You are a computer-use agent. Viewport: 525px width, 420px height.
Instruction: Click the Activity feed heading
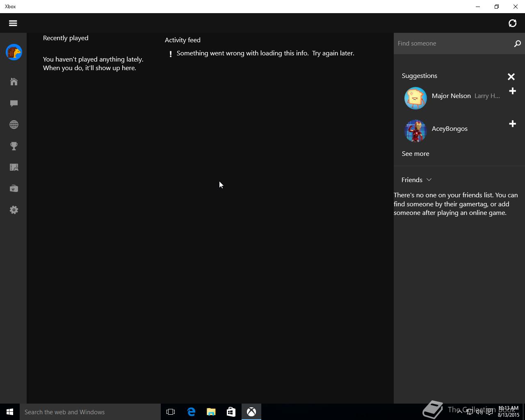183,40
